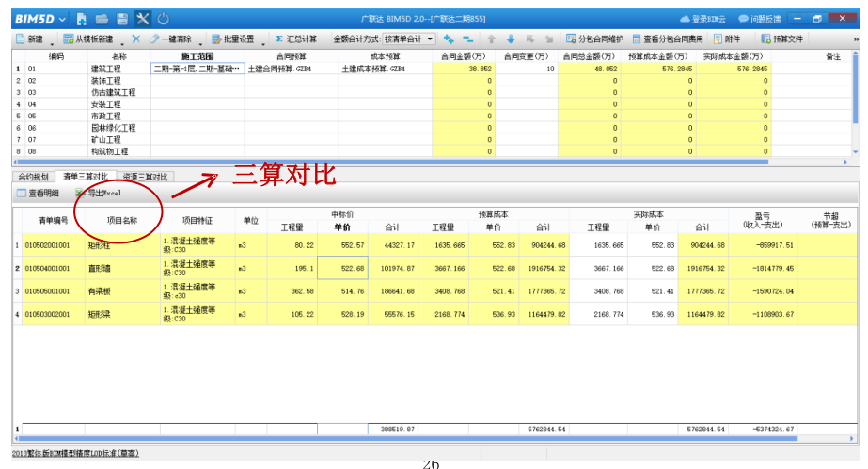Expand the toolbar overflow chevron
Viewport: 868px width, 469px height.
point(856,39)
